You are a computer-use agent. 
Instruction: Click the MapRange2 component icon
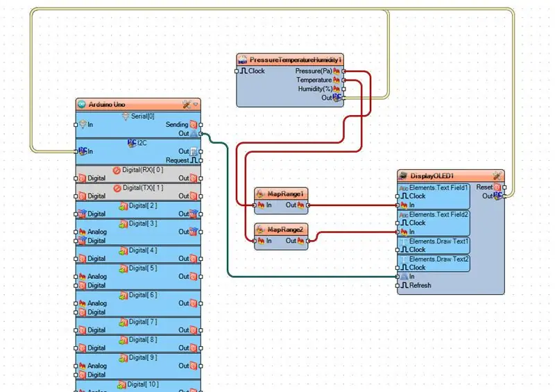click(260, 230)
